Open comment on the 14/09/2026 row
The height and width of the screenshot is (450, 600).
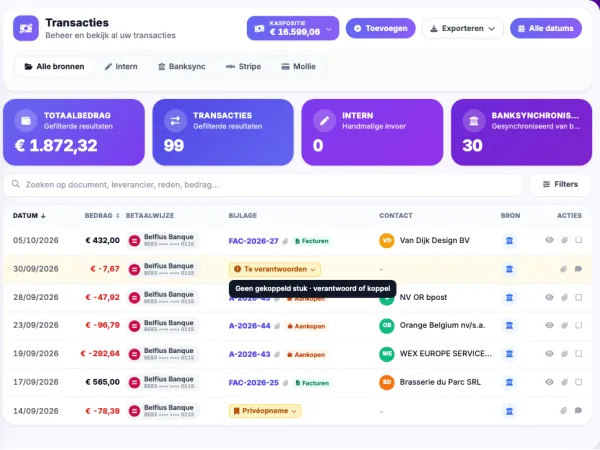point(578,411)
